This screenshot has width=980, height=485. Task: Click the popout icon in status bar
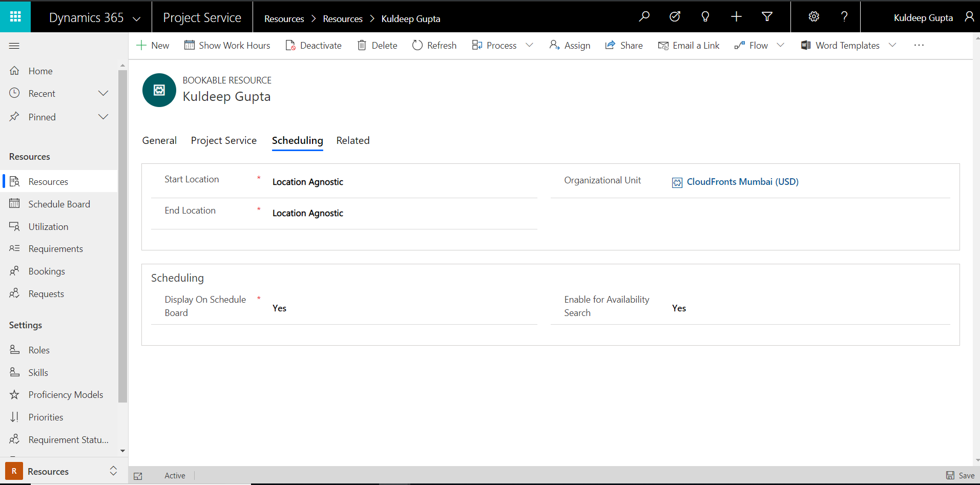(138, 476)
